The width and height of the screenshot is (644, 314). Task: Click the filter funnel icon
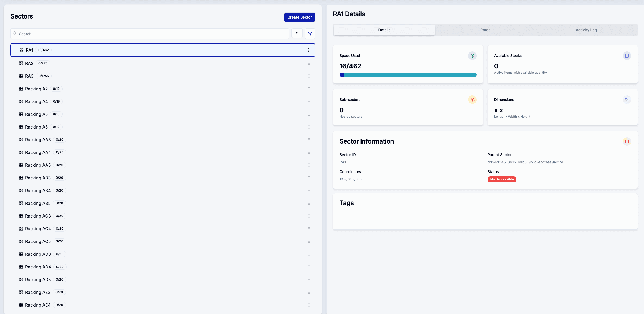[310, 34]
